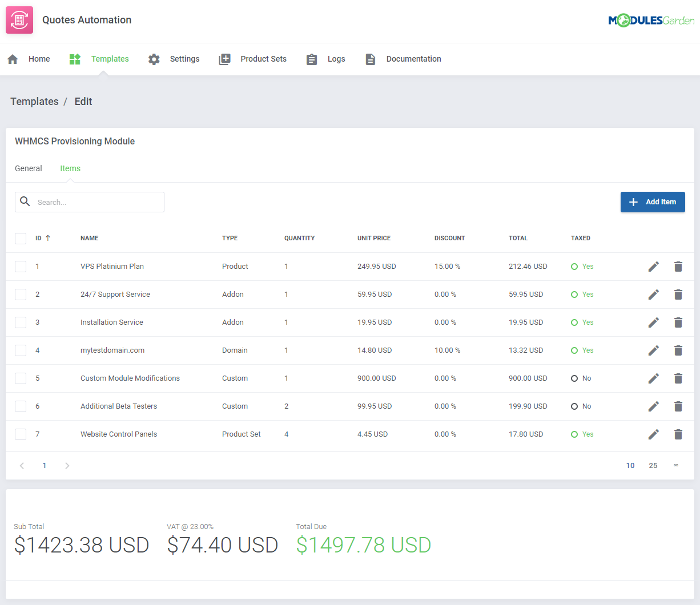Viewport: 700px width, 605px height.
Task: Check the select-all checkbox in the table header
Action: click(21, 238)
